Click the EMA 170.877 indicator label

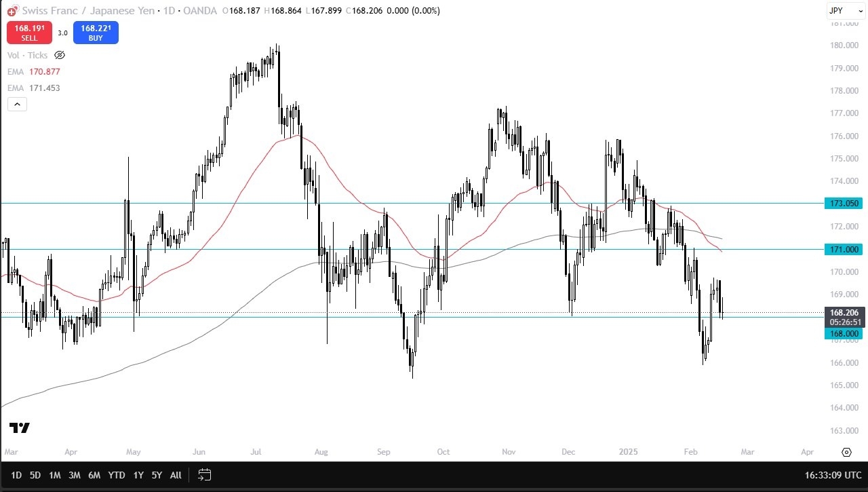[34, 71]
